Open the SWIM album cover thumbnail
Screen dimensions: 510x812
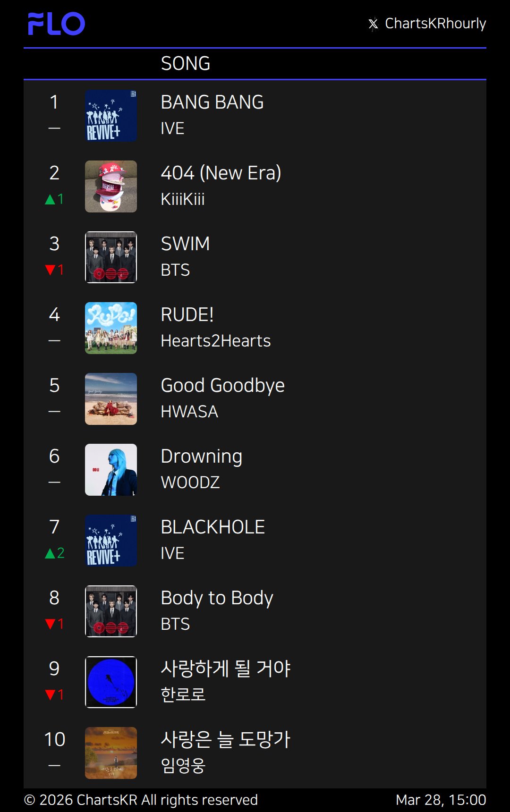[x=111, y=257]
